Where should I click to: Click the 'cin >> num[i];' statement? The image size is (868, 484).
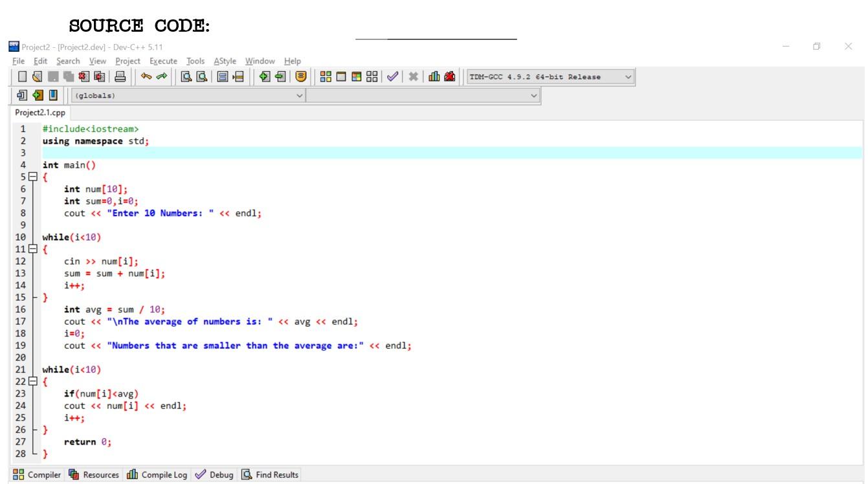[102, 261]
